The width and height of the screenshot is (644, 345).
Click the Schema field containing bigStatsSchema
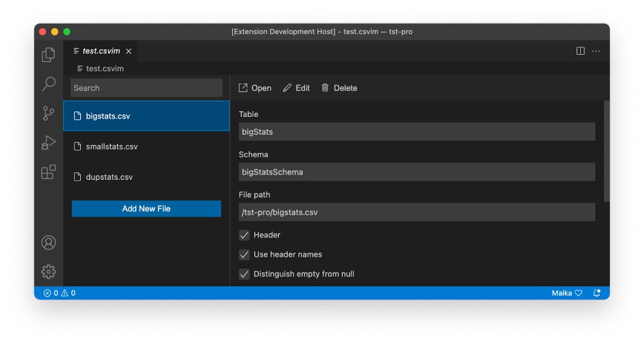417,172
